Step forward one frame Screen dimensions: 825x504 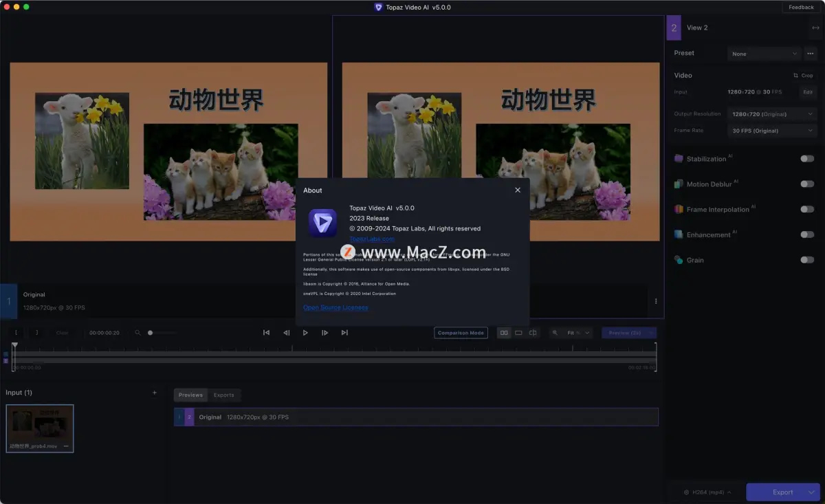point(325,333)
